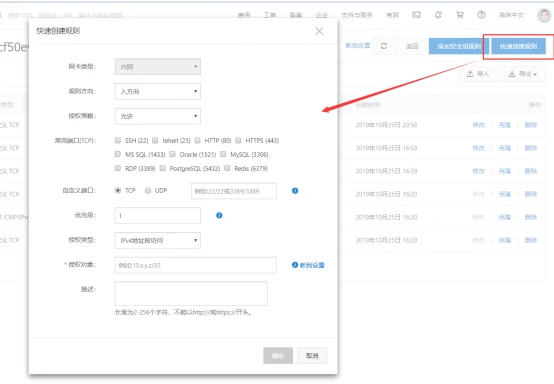The width and height of the screenshot is (554, 384).
Task: Check the telnet (23) port checkbox
Action: click(155, 140)
